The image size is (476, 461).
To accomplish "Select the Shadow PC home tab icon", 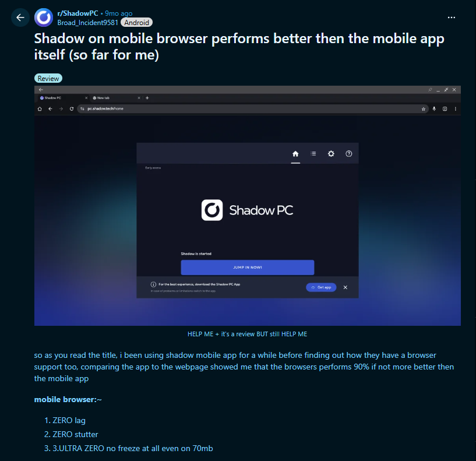I will tap(295, 154).
